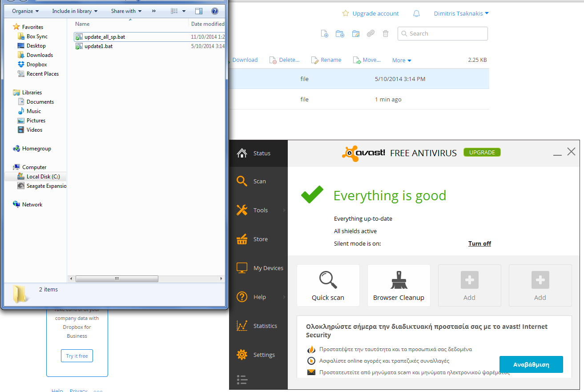Open the More dropdown in Dropbox

402,61
